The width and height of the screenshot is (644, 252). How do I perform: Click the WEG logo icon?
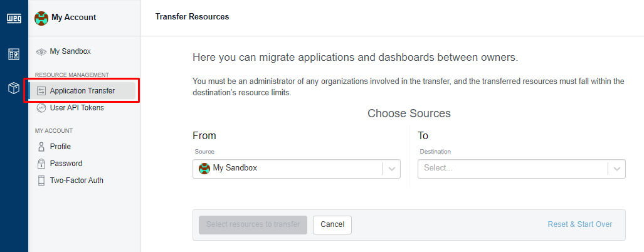pos(14,19)
